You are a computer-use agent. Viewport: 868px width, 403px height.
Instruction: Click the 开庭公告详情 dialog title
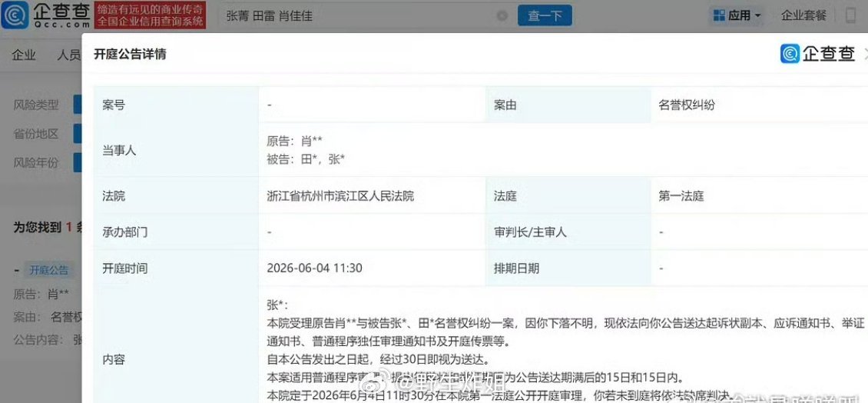130,54
